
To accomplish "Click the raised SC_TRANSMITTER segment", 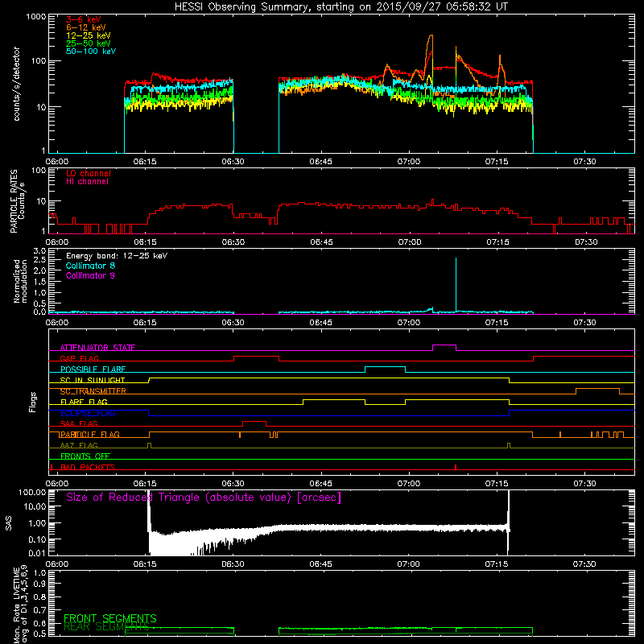I will pyautogui.click(x=597, y=389).
